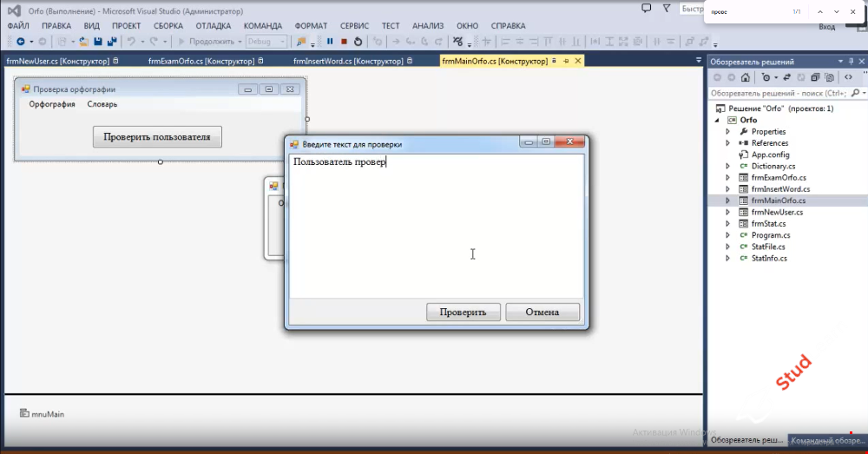
Task: Collapse the Orfo project node
Action: 718,120
